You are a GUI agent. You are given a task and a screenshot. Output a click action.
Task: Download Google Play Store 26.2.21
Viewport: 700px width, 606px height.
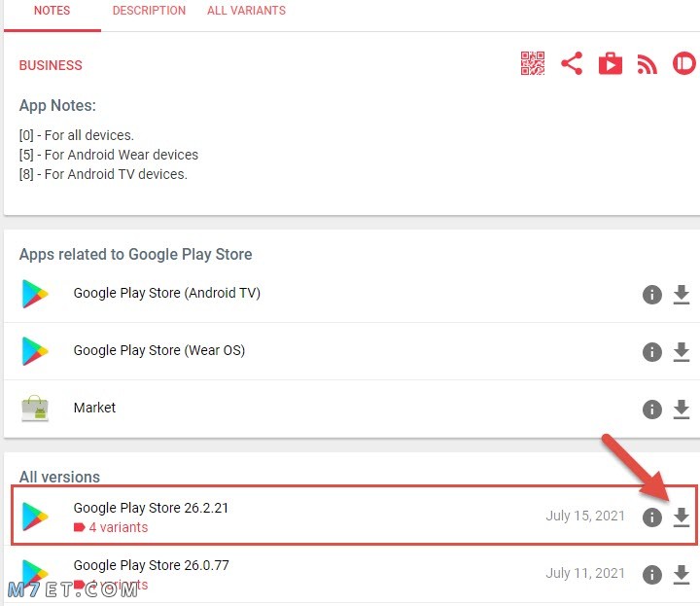(682, 517)
